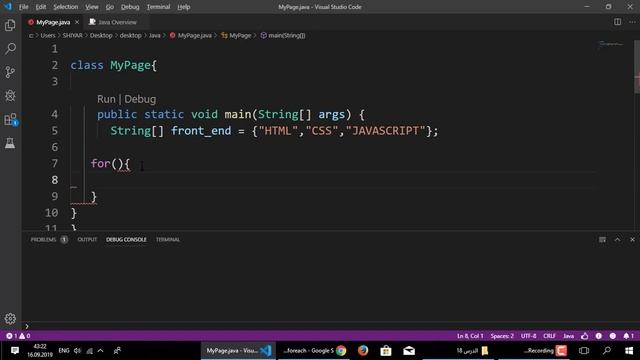Image resolution: width=640 pixels, height=360 pixels.
Task: Open Firefox from the taskbar
Action: coord(363,351)
